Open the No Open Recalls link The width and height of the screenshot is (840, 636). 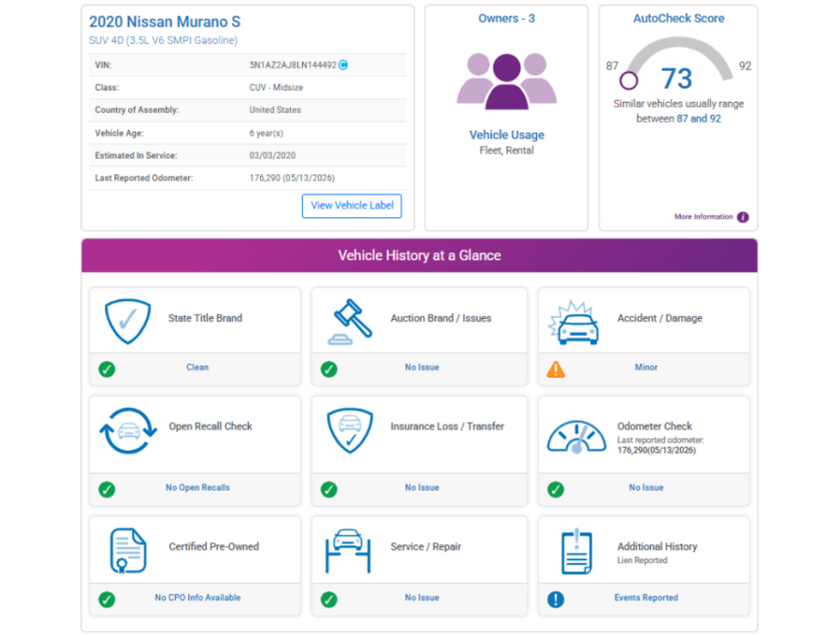click(198, 488)
